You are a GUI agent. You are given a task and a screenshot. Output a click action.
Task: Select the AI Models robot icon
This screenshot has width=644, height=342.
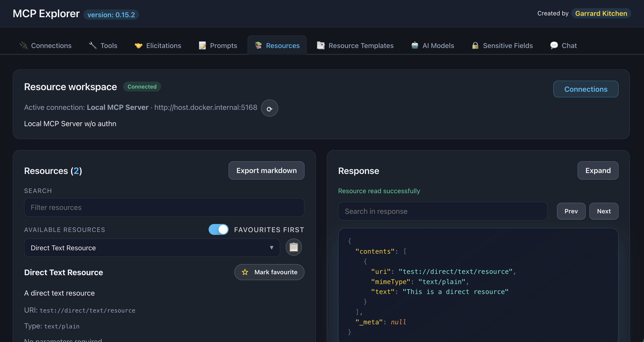pos(415,46)
